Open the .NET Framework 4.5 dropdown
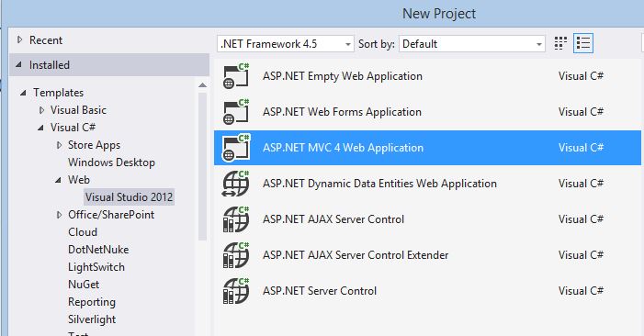 (285, 44)
